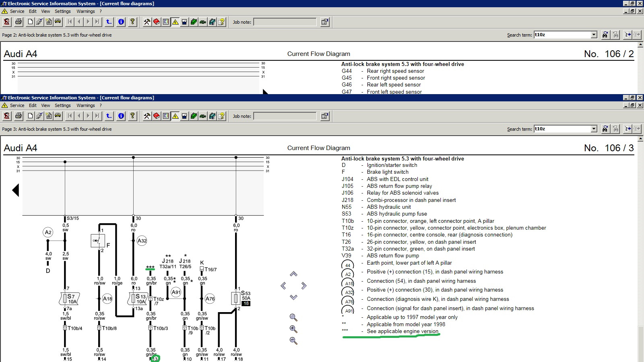Click info icon in Page 2 window toolbar
Screen dimensions: 644x362
pos(121,22)
